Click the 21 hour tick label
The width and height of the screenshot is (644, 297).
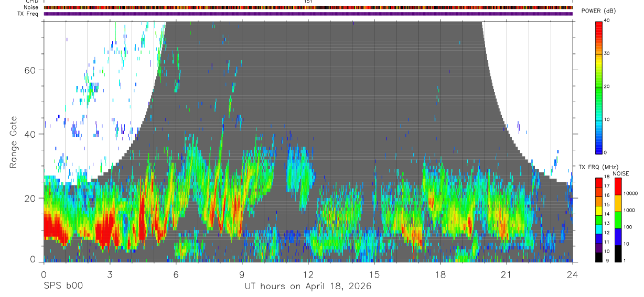(506, 274)
